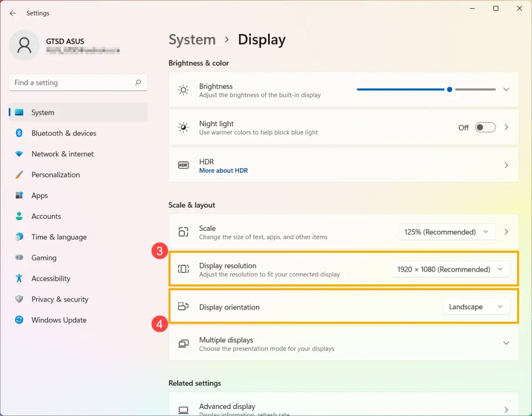
Task: Open Night light settings arrow
Action: pos(506,127)
